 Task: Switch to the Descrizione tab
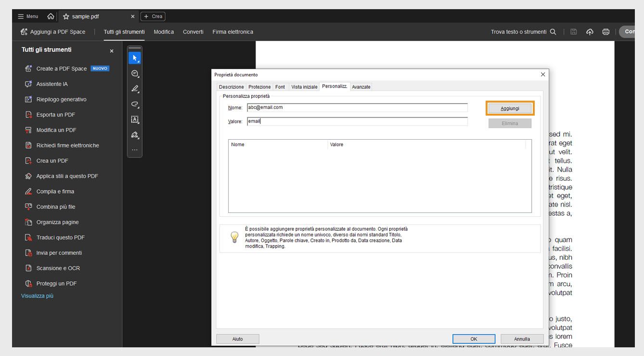point(232,87)
